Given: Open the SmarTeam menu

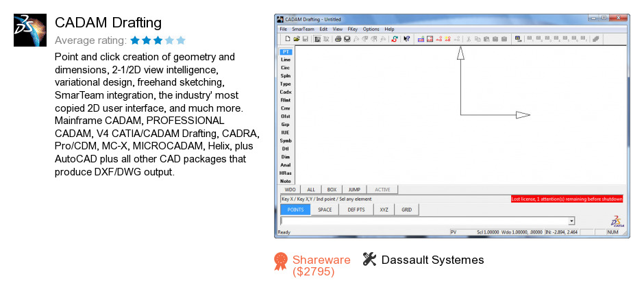Looking at the screenshot, I should [303, 29].
